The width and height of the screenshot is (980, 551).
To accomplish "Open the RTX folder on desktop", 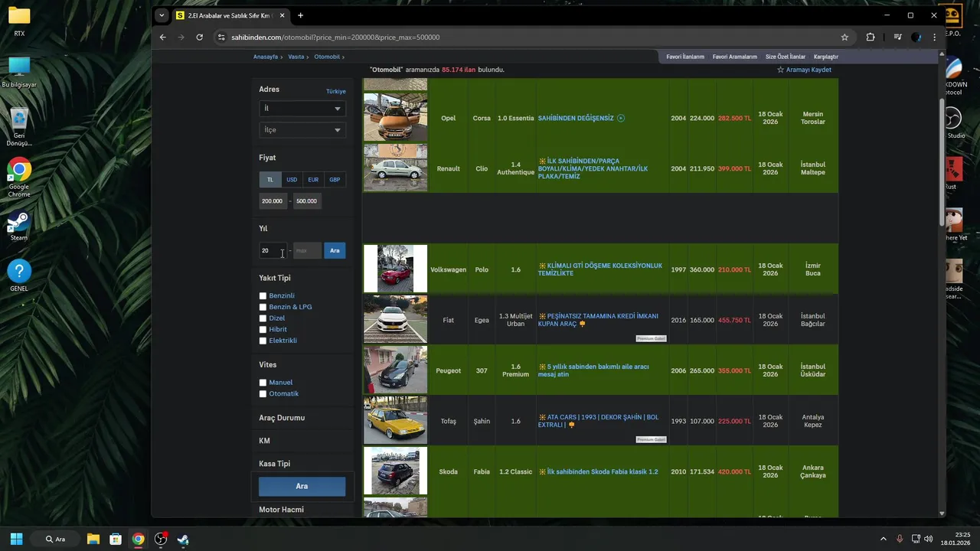I will [x=19, y=21].
